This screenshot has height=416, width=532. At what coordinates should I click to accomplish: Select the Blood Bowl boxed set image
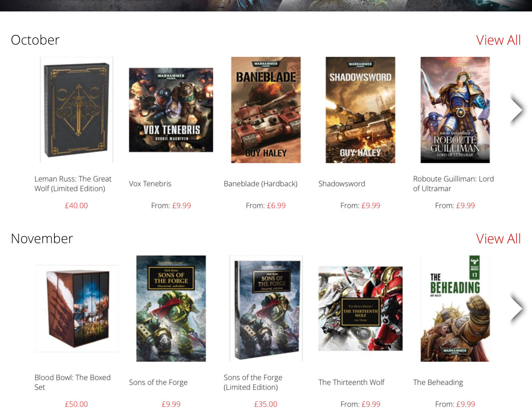pyautogui.click(x=77, y=309)
